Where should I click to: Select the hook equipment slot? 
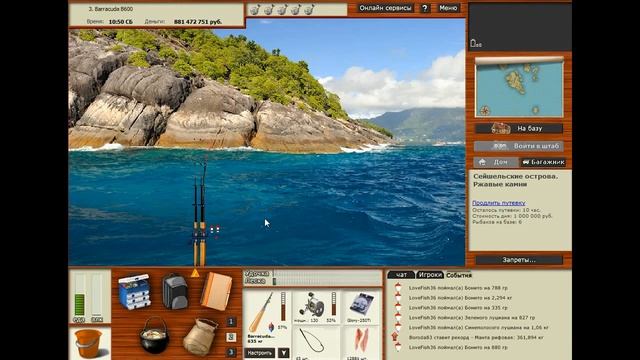tap(311, 341)
